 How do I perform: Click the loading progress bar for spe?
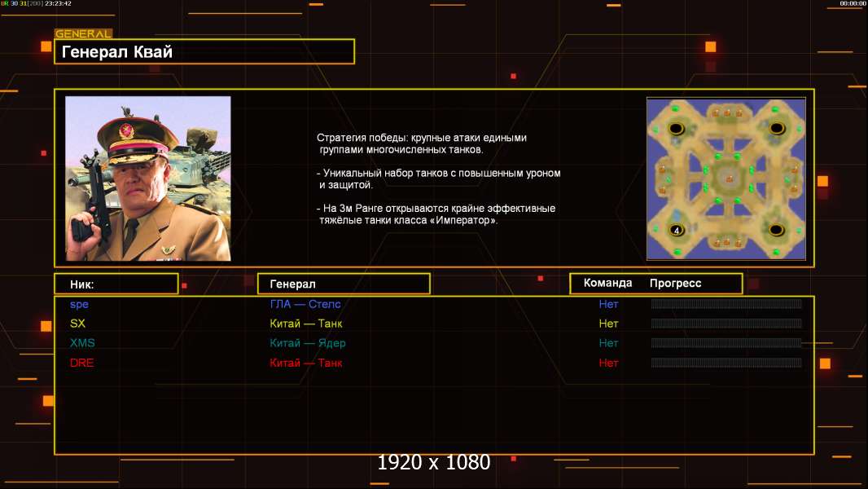point(726,303)
